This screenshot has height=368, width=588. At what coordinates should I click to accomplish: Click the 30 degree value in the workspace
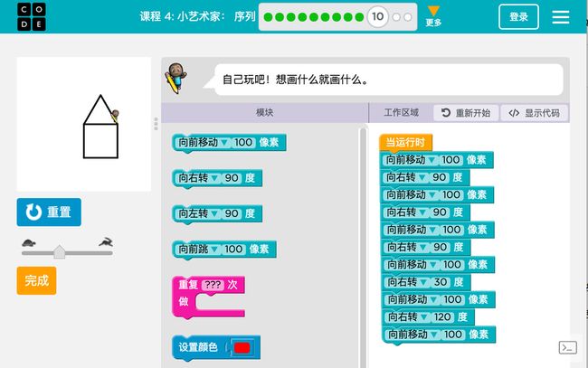pyautogui.click(x=441, y=282)
